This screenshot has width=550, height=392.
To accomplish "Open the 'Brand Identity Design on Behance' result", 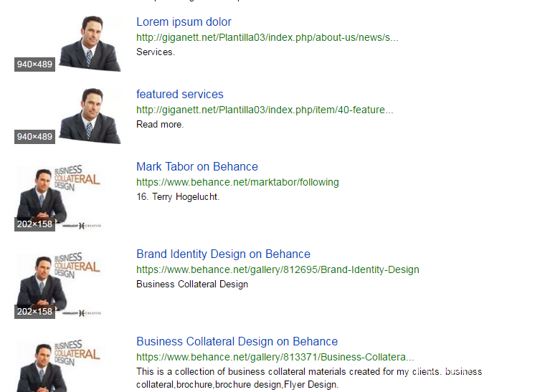I will (223, 254).
